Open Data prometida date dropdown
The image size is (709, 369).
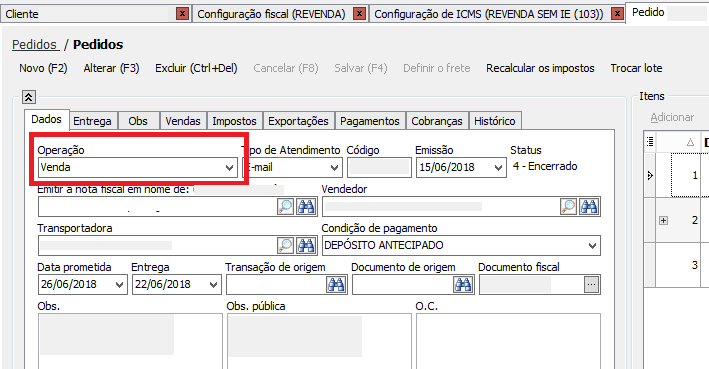click(120, 285)
